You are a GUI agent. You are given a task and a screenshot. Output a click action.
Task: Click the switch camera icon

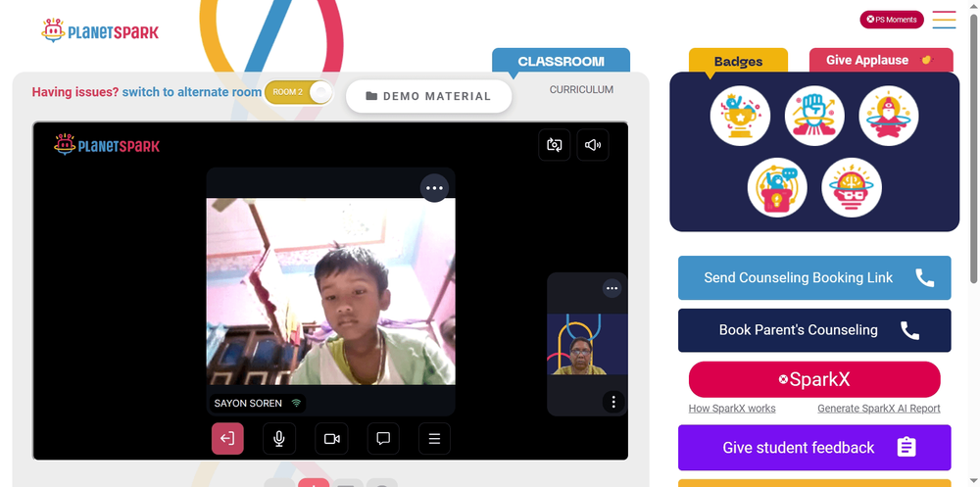(555, 145)
